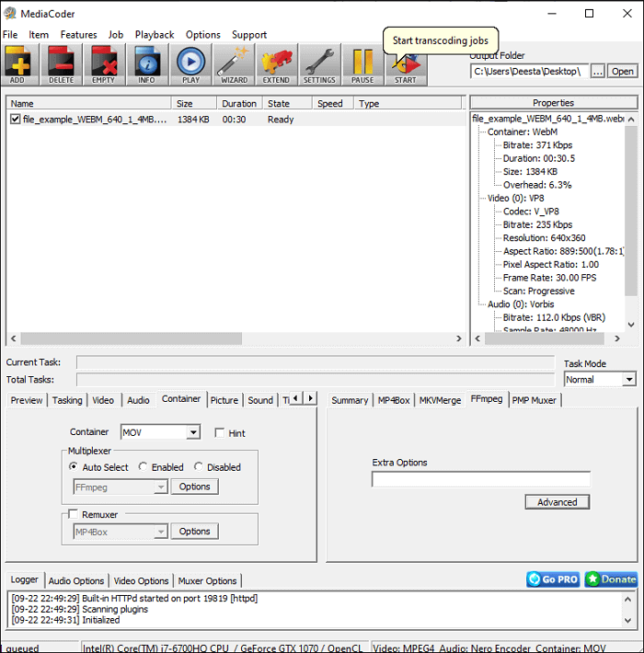Switch to the MKVMerge tab
644x653 pixels.
pyautogui.click(x=442, y=400)
